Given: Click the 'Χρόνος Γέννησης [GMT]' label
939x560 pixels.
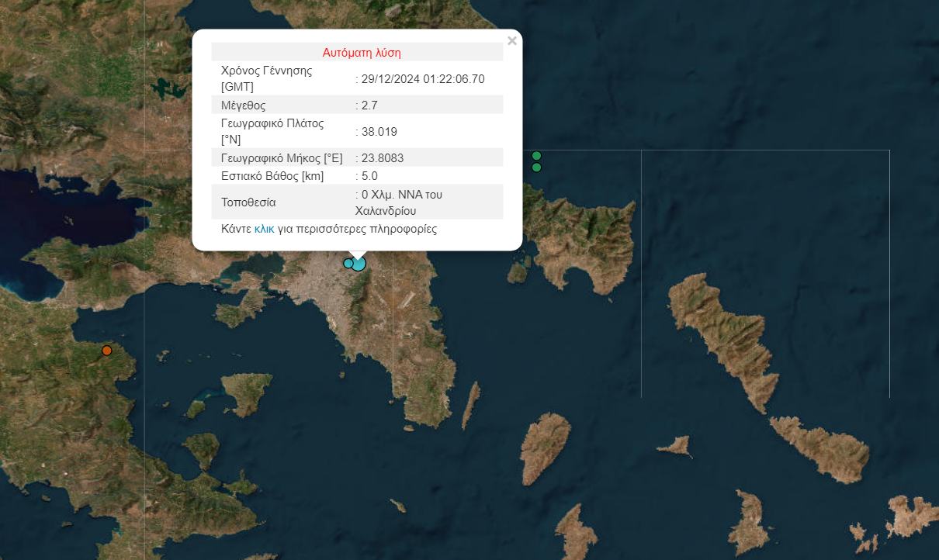Looking at the screenshot, I should point(266,78).
